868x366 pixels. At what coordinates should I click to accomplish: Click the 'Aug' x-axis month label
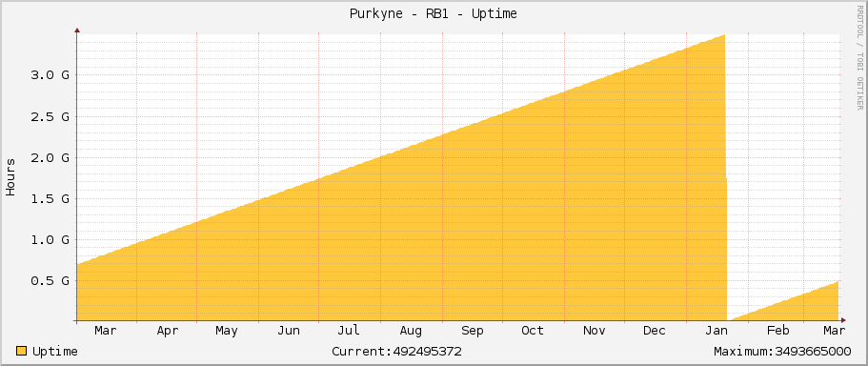coord(411,331)
